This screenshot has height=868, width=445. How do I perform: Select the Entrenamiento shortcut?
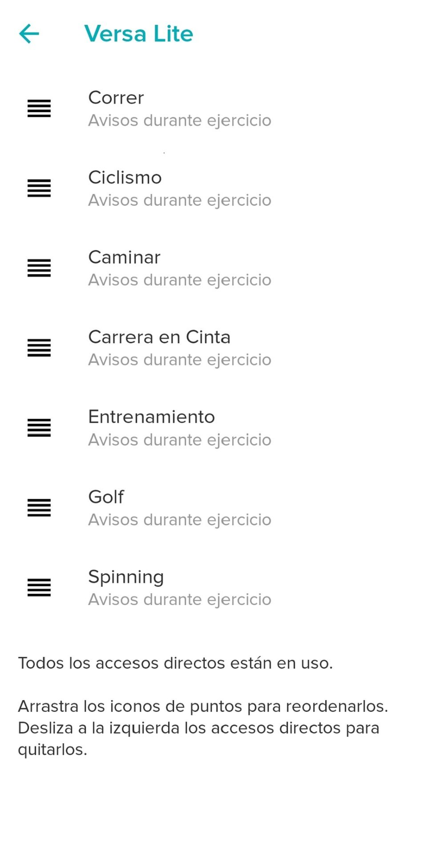(x=151, y=417)
